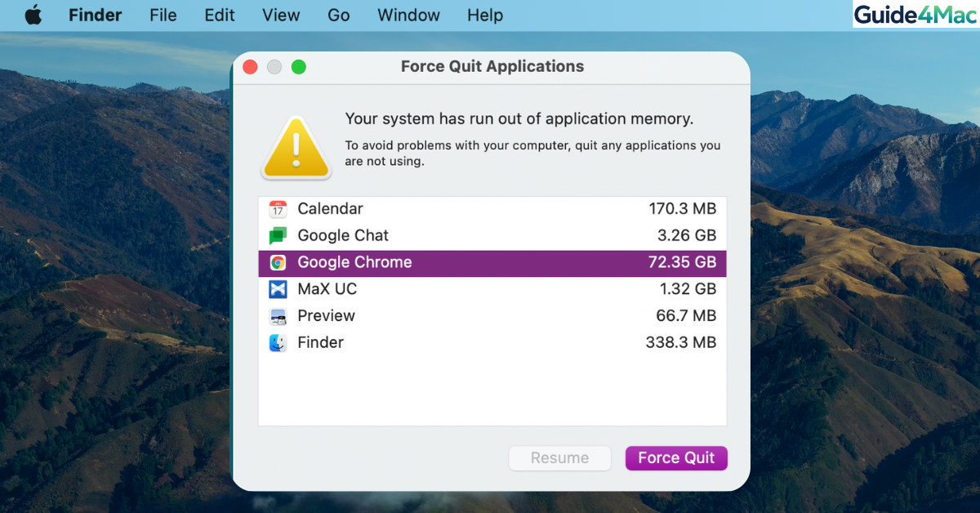The width and height of the screenshot is (980, 513).
Task: Open the Window menu
Action: pos(408,15)
